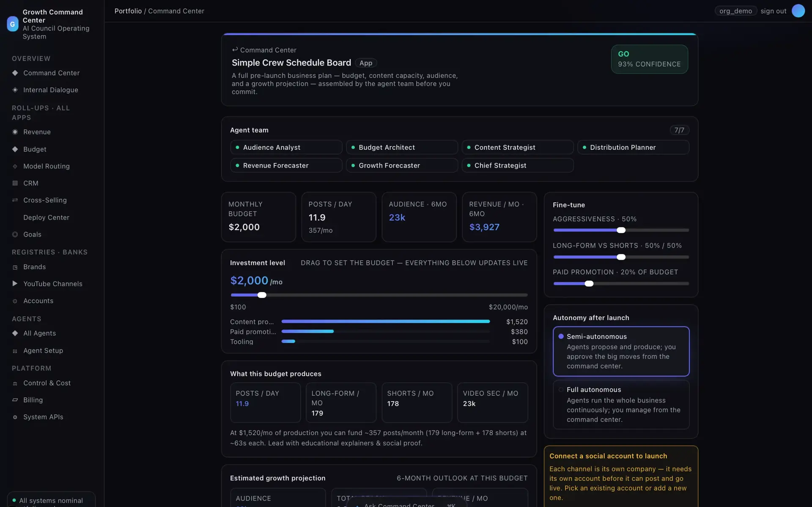Viewport: 812px width, 507px height.
Task: Click the Model Routing icon
Action: tap(15, 166)
